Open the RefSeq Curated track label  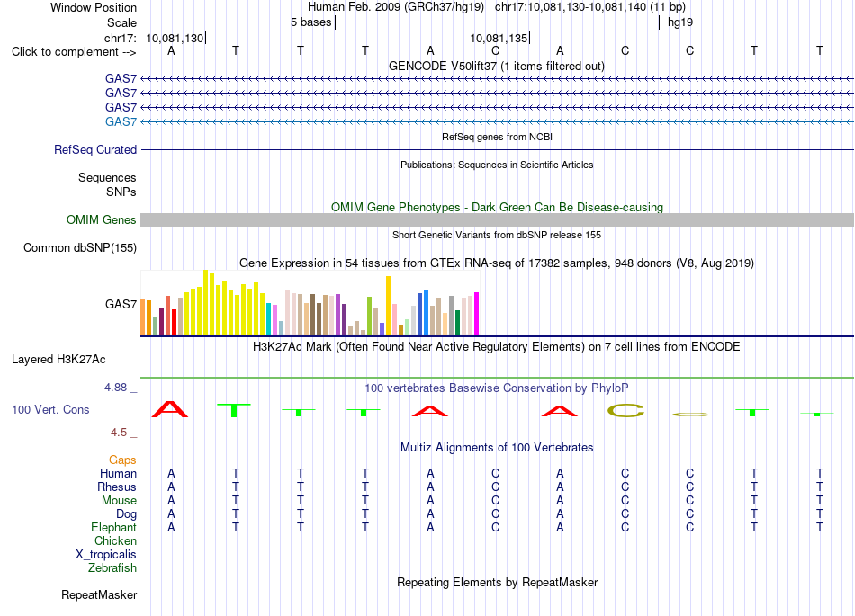click(x=95, y=150)
